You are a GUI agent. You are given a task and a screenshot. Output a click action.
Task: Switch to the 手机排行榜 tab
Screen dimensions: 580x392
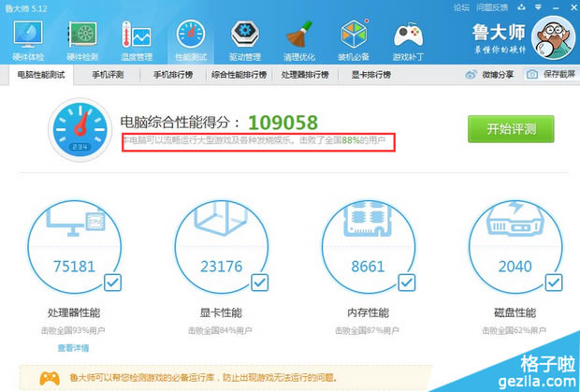coord(173,75)
